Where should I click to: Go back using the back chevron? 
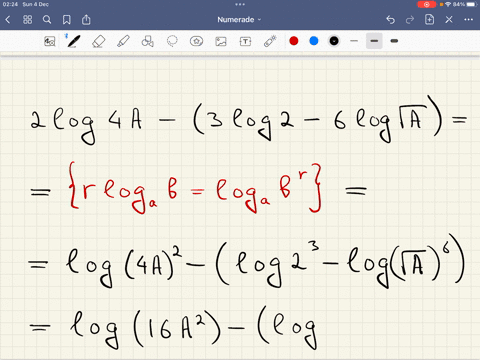8,20
